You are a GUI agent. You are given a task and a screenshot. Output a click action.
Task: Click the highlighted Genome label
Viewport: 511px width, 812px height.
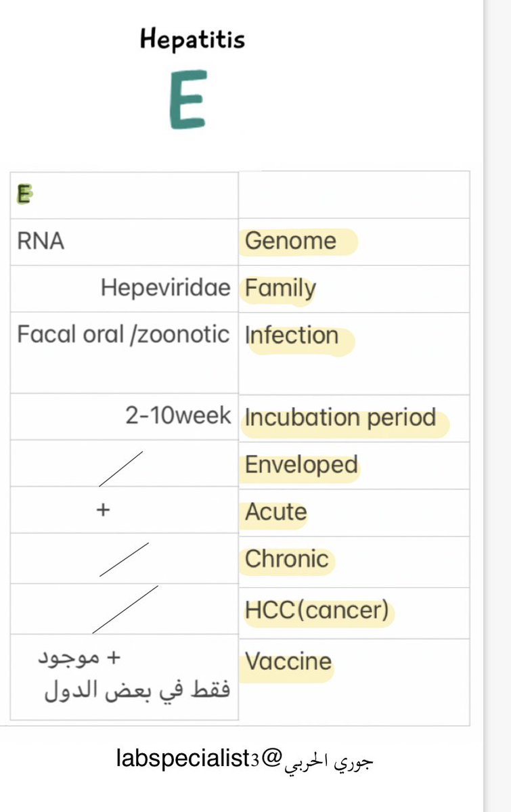click(x=291, y=242)
